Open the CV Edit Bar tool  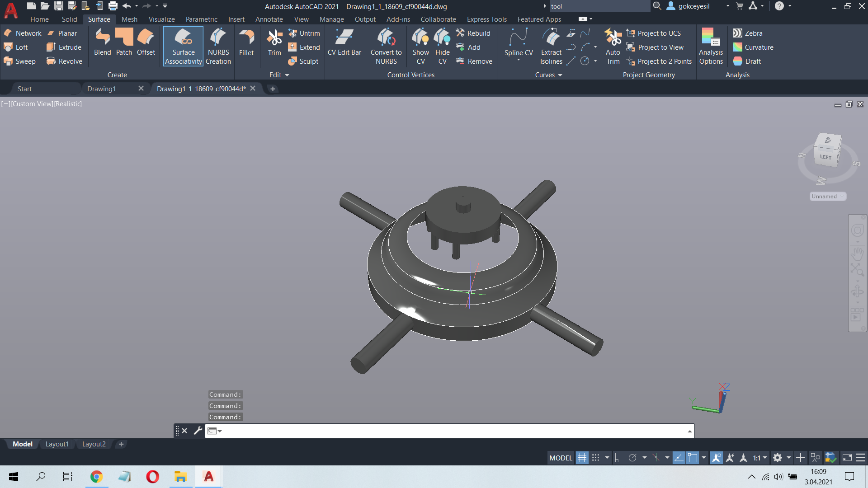(344, 42)
